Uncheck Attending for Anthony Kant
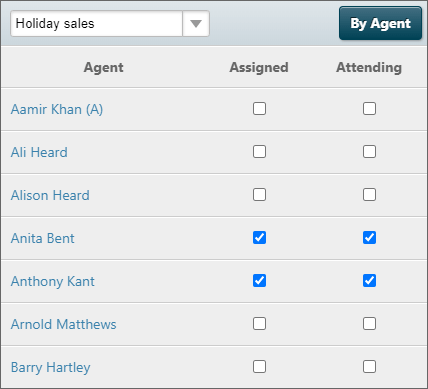 [x=369, y=281]
